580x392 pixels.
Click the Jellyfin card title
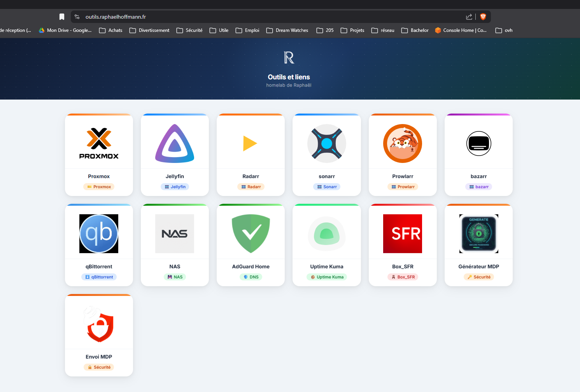[x=175, y=176]
